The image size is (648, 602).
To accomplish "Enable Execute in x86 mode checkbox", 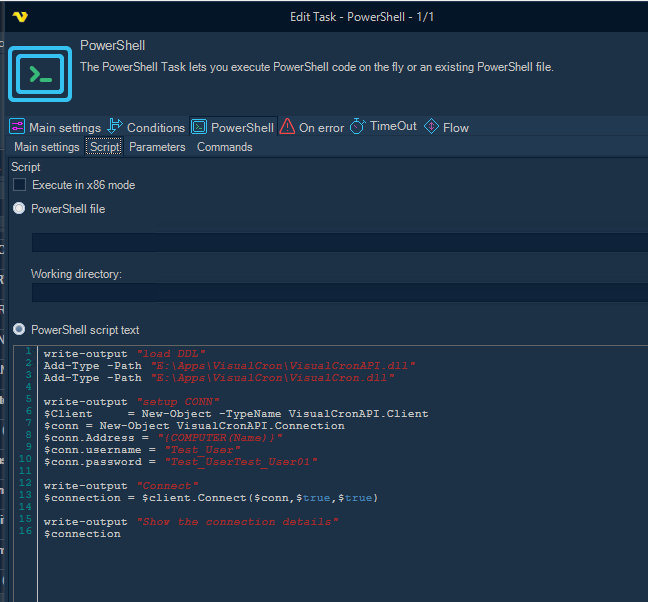I will click(x=20, y=185).
